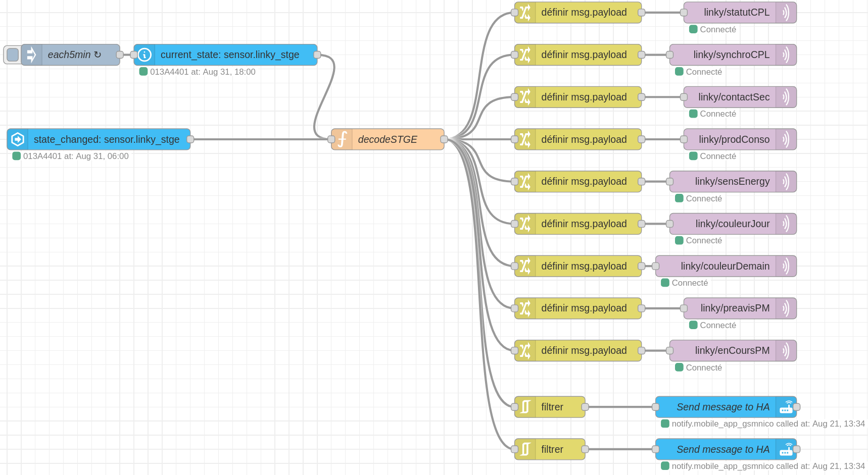Click the inject arrow icon on each5min

[31, 55]
